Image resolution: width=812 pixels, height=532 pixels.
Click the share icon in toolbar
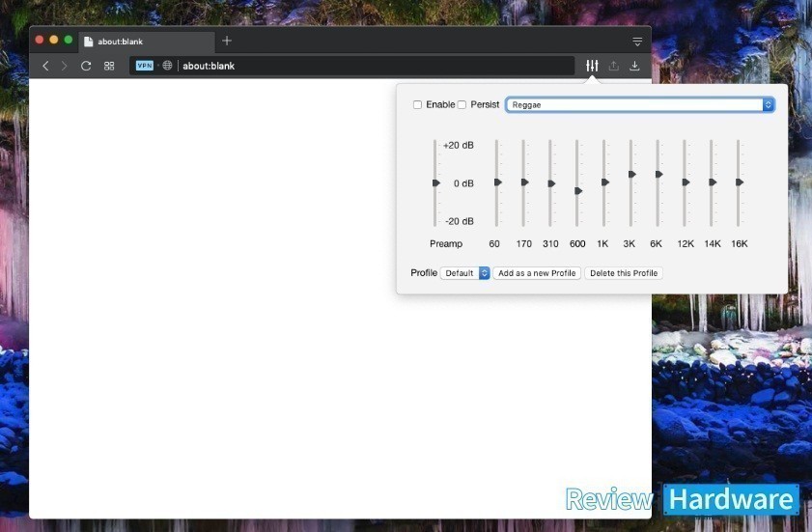[x=614, y=66]
